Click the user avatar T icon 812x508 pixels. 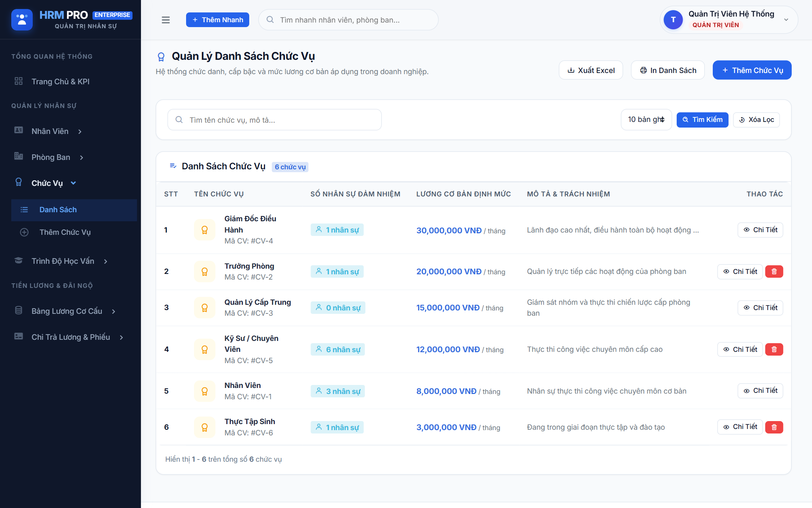673,20
